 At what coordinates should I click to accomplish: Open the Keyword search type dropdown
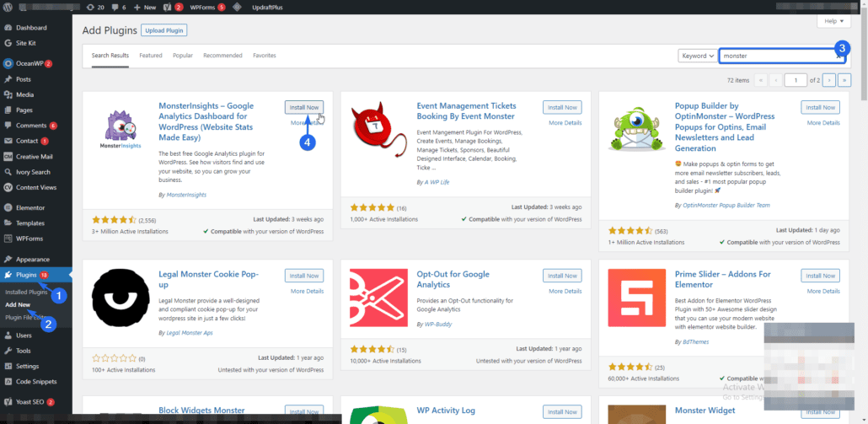[697, 56]
